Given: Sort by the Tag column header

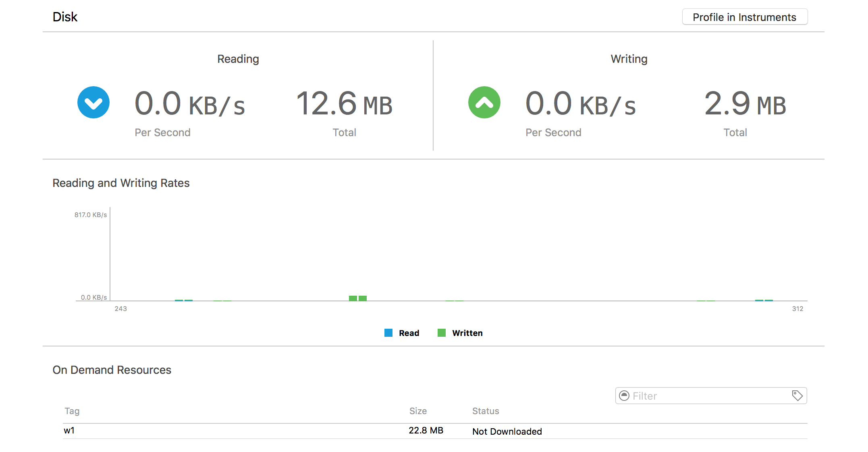Looking at the screenshot, I should 72,411.
